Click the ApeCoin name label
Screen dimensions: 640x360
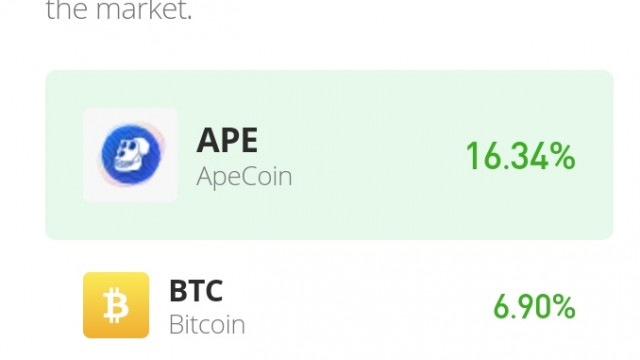244,177
